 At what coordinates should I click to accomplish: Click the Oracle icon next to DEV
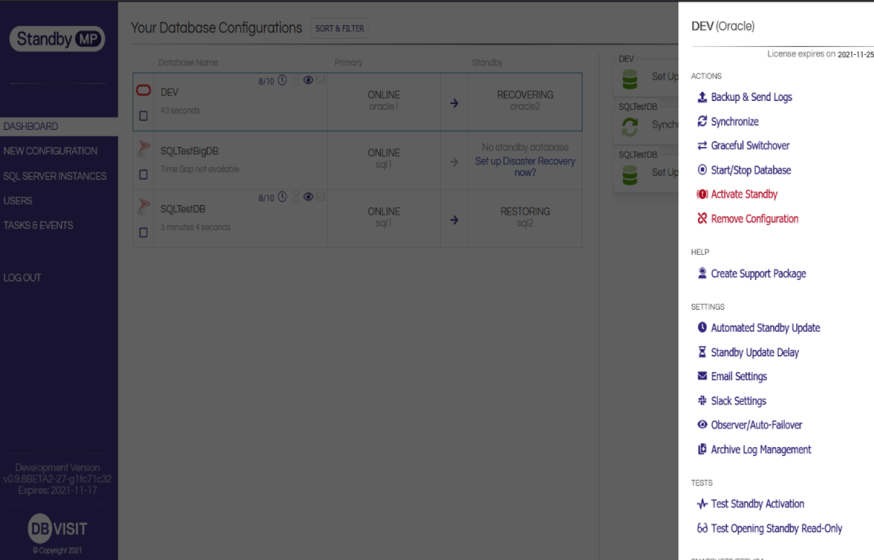tap(143, 90)
